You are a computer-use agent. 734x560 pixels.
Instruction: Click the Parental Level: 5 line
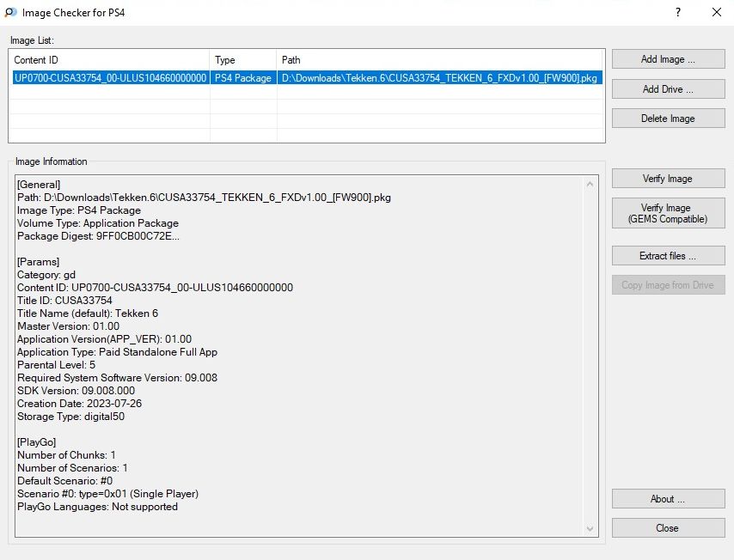click(x=56, y=364)
